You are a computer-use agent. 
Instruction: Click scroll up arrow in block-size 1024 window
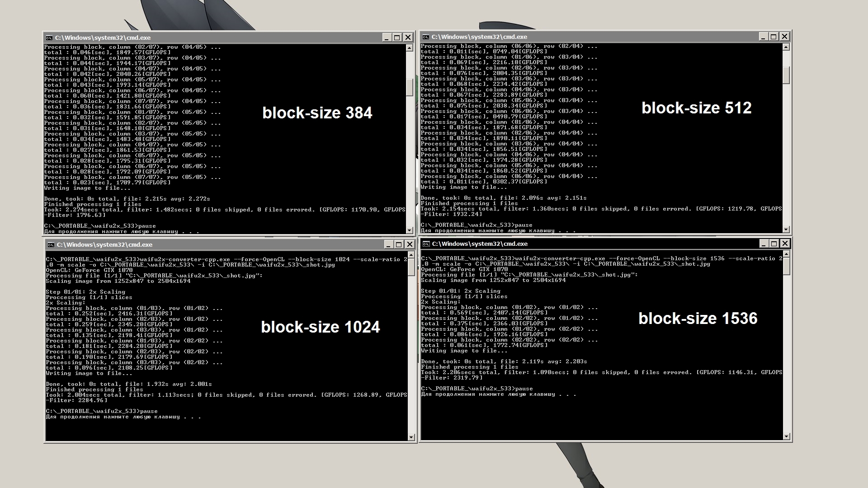click(x=411, y=255)
